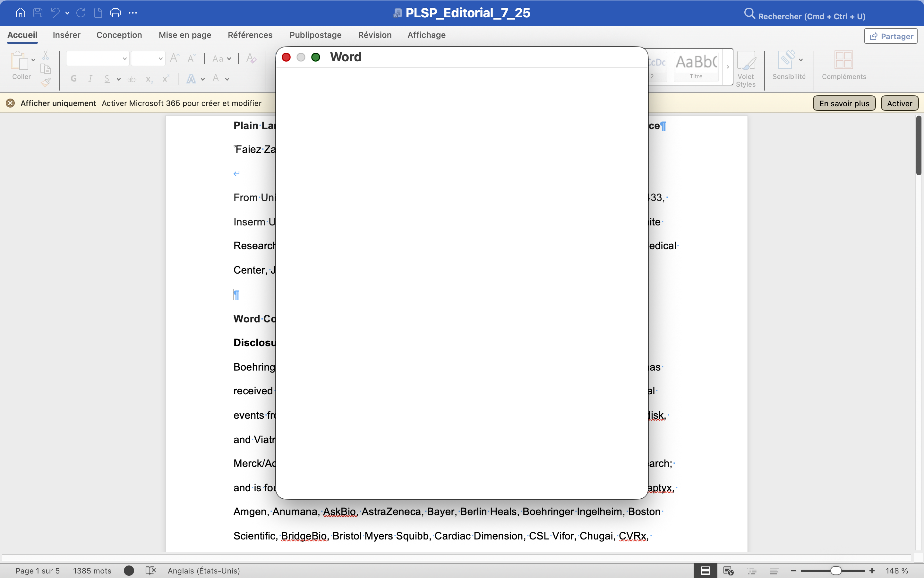Select the Titre style thumbnail
The image size is (924, 578).
[696, 66]
